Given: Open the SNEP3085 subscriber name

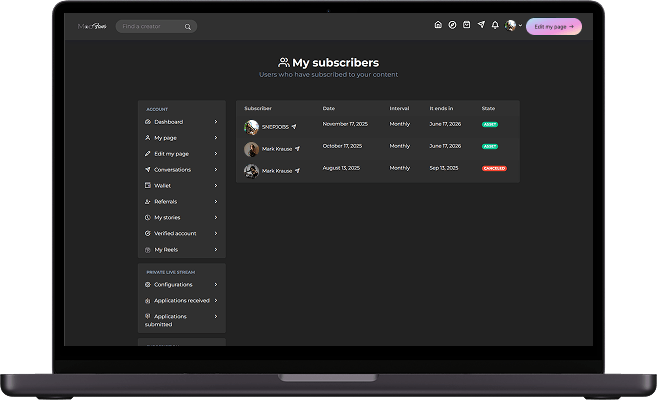Looking at the screenshot, I should pyautogui.click(x=275, y=127).
